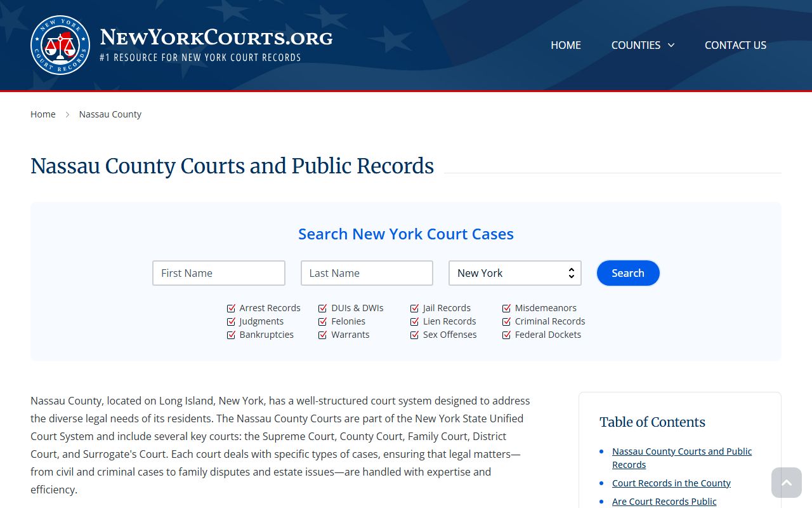Click the breadcrumb separator chevron after Home

[67, 114]
